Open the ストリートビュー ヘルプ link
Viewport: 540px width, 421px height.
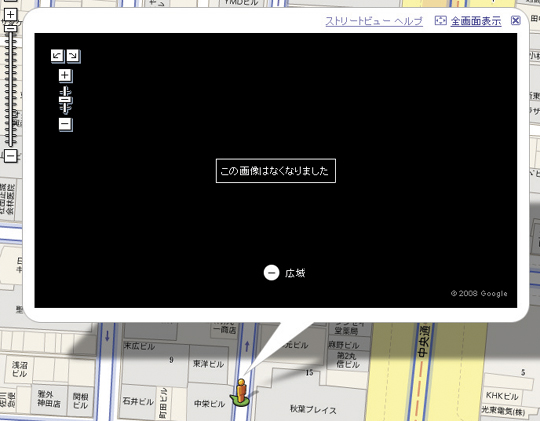[374, 21]
